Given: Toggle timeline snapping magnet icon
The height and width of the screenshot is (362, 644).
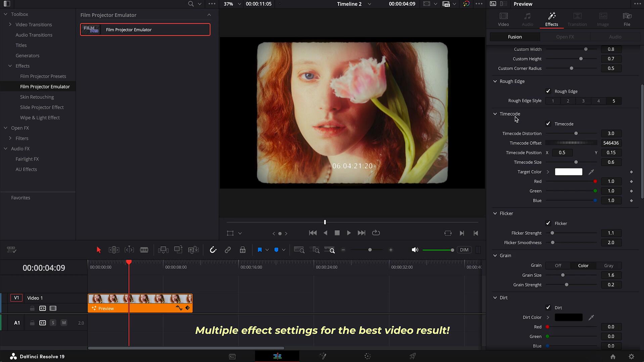Looking at the screenshot, I should (x=213, y=250).
